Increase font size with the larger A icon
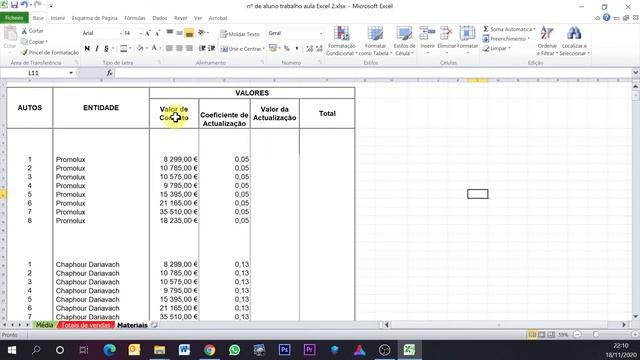 [x=148, y=33]
